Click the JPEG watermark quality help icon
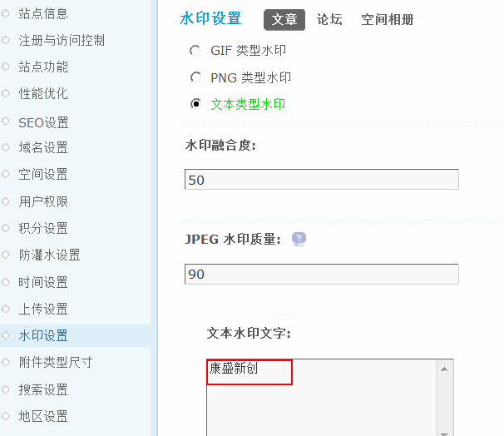The image size is (504, 436). click(299, 239)
